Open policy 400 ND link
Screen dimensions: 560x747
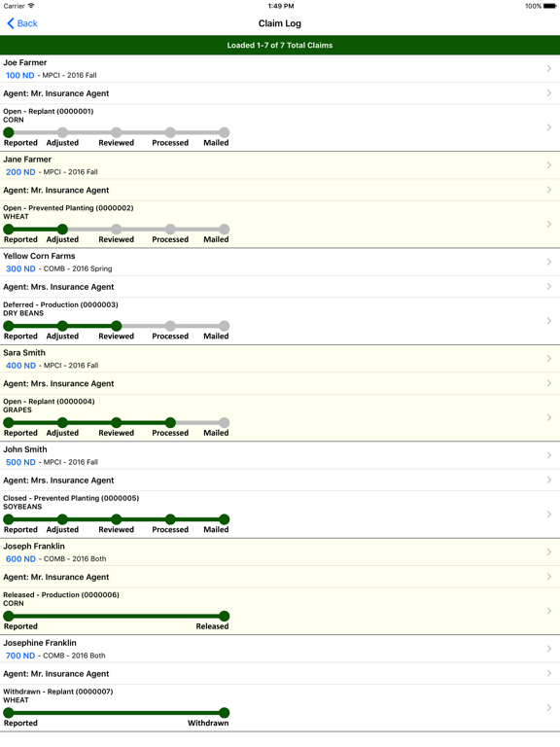click(x=20, y=366)
